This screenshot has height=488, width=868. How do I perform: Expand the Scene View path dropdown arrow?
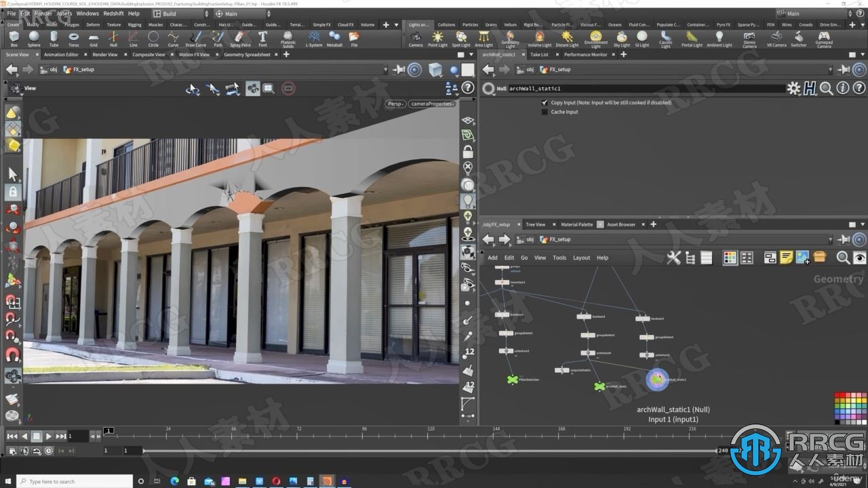tap(386, 69)
